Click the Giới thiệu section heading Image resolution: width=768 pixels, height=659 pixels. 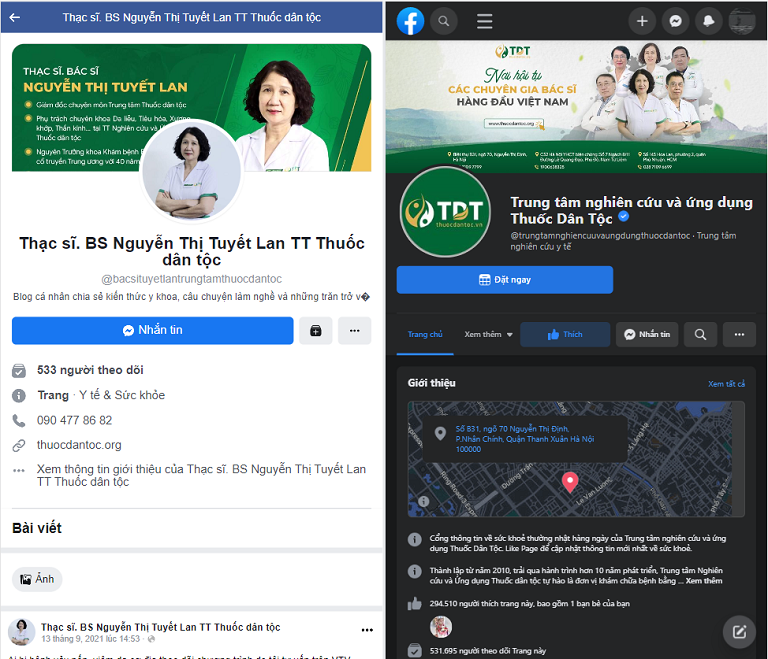(x=432, y=383)
